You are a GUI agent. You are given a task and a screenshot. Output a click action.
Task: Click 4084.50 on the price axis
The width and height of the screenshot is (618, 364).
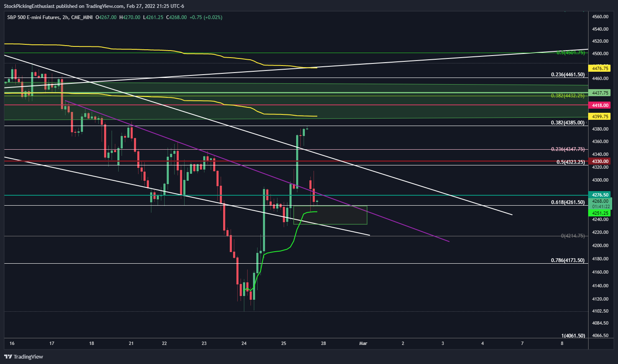(600, 323)
